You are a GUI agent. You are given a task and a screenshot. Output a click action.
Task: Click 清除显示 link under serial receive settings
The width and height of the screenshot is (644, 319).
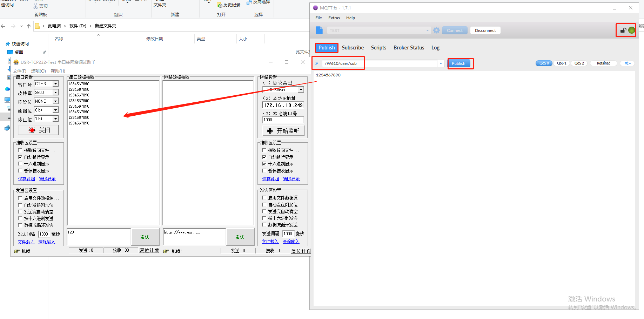tap(47, 179)
